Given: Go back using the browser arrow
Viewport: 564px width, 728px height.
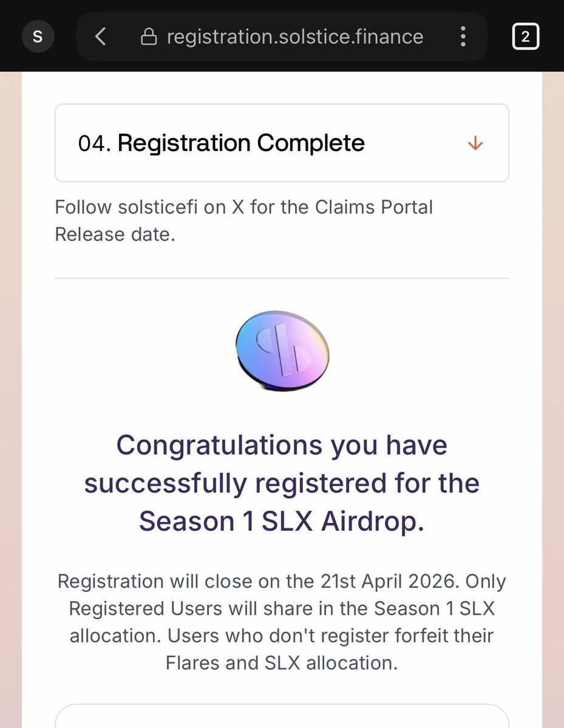Looking at the screenshot, I should tap(101, 36).
